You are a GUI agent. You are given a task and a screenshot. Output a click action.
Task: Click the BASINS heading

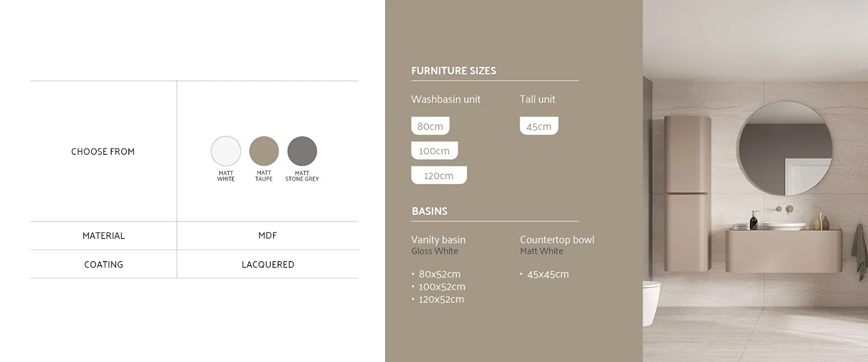[429, 211]
